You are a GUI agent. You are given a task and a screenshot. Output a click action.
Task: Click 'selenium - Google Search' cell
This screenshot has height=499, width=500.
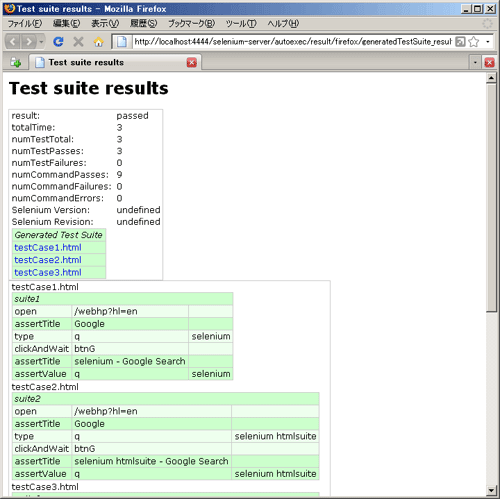pos(130,361)
